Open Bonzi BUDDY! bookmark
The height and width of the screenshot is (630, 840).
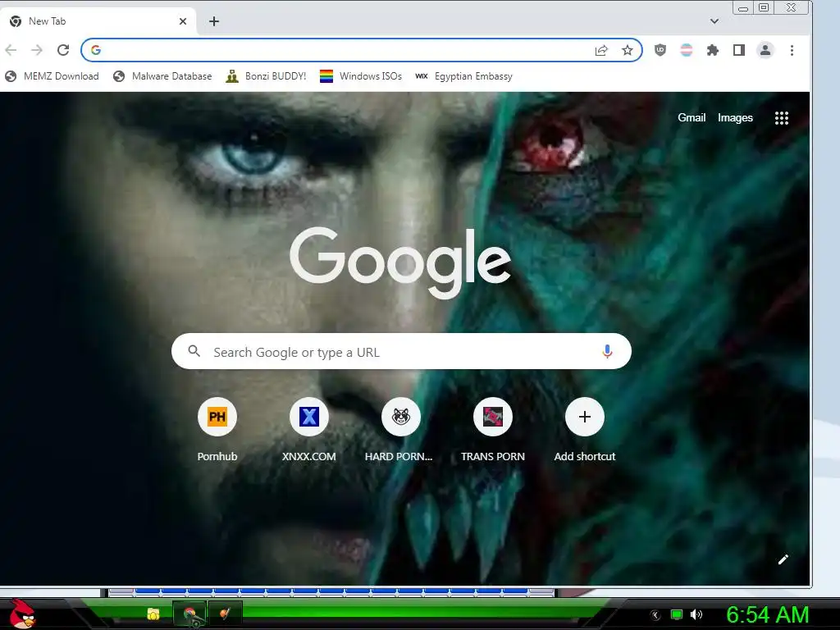coord(266,76)
